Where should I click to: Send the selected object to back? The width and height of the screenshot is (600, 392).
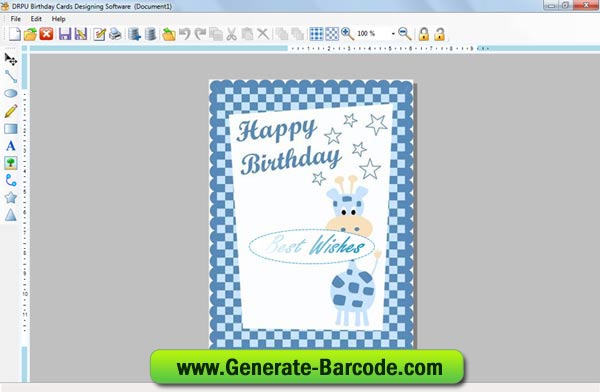pyautogui.click(x=298, y=34)
